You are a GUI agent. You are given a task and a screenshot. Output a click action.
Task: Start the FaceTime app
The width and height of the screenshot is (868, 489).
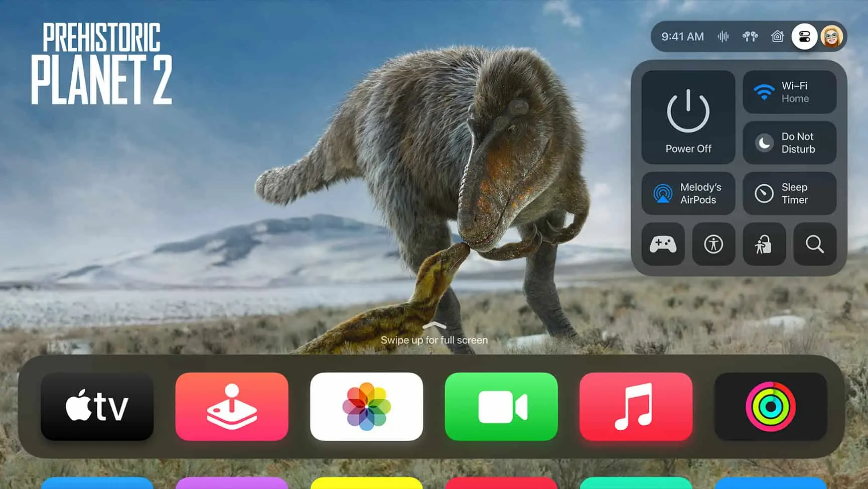(501, 407)
